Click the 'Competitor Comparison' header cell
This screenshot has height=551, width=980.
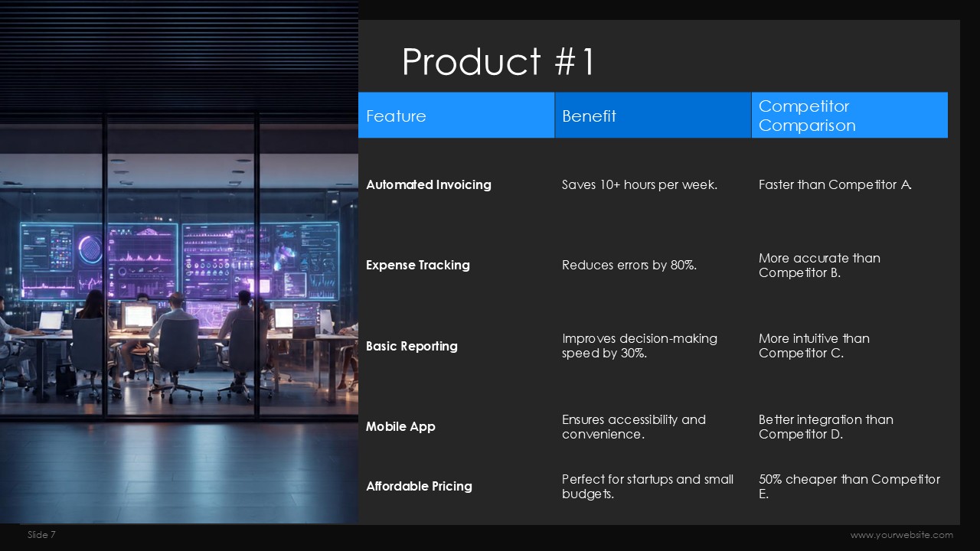(x=807, y=116)
